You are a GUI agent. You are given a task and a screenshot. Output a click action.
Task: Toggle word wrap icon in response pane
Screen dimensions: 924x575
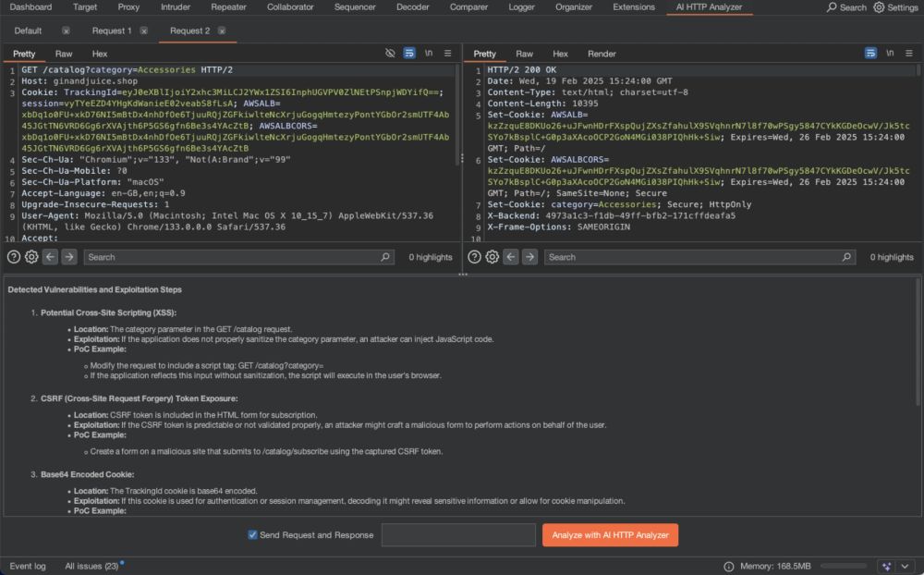pos(870,53)
